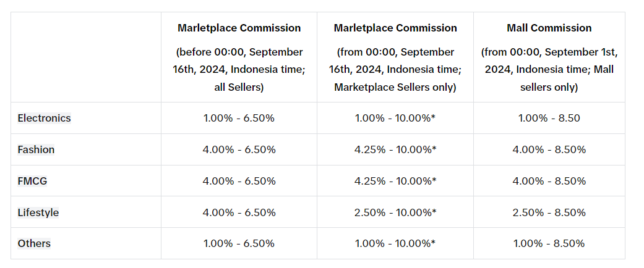
Task: Click the FMCG row label
Action: click(33, 181)
